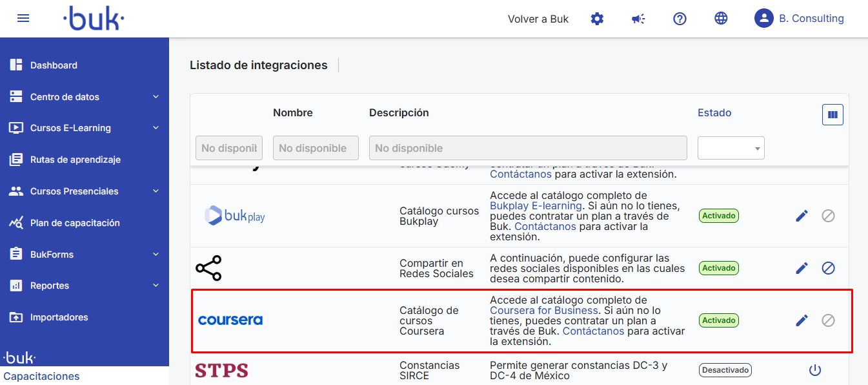
Task: Expand Cursos E-Learning submenu chevron
Action: click(x=156, y=128)
